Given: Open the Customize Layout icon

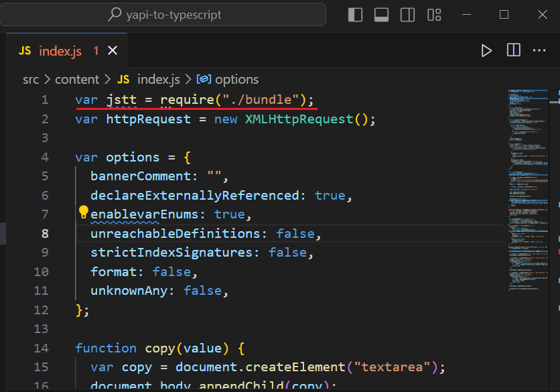Looking at the screenshot, I should (x=434, y=15).
